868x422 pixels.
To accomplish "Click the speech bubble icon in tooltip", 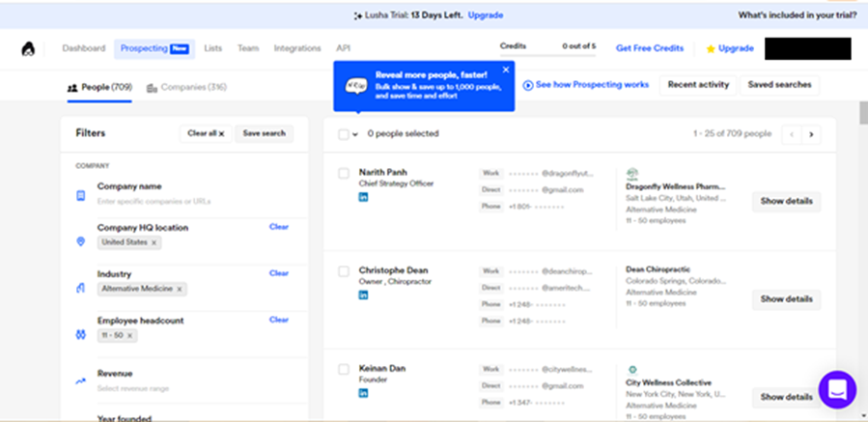I will point(356,86).
